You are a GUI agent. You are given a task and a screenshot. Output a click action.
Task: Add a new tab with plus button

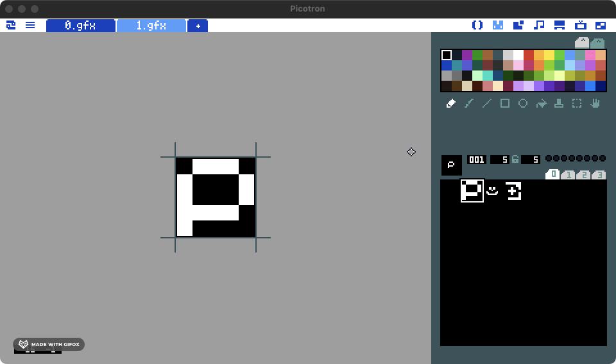point(198,26)
